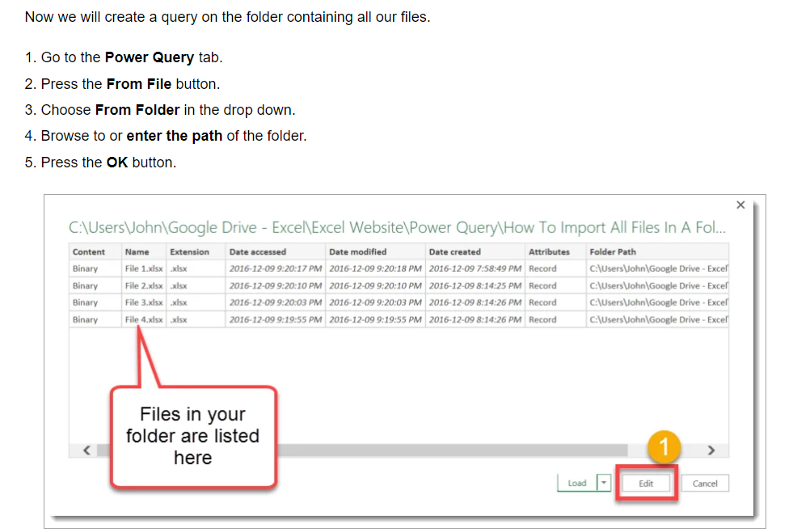This screenshot has height=532, width=793.
Task: Click the dialog title folder path text
Action: coord(397,227)
